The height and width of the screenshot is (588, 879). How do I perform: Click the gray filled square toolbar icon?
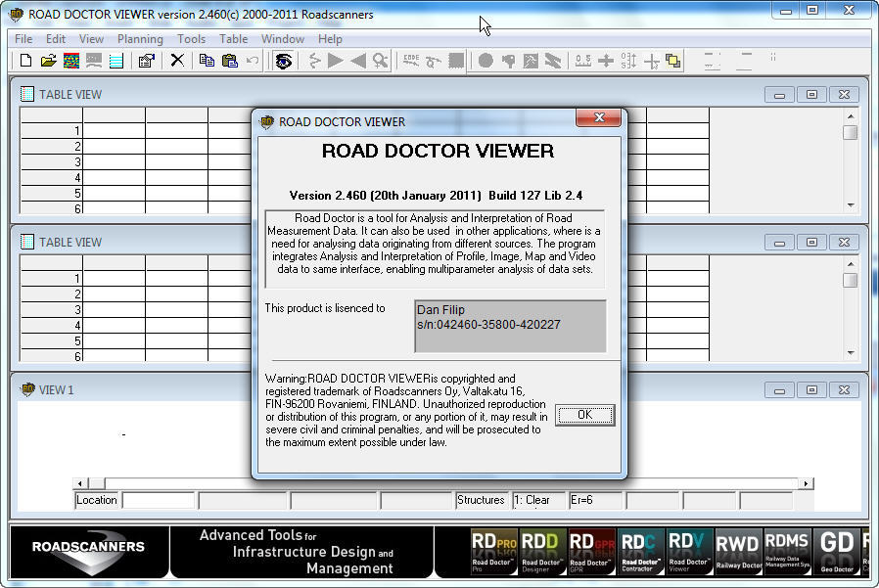[x=456, y=60]
